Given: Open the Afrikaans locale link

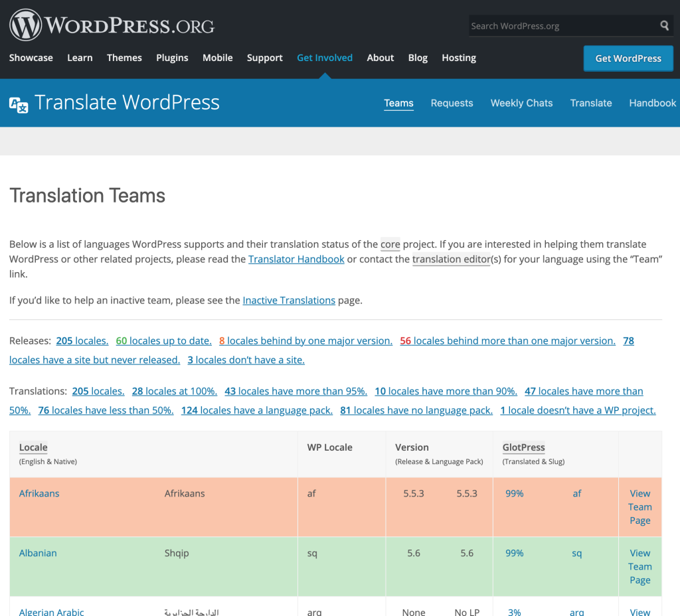Looking at the screenshot, I should point(39,493).
